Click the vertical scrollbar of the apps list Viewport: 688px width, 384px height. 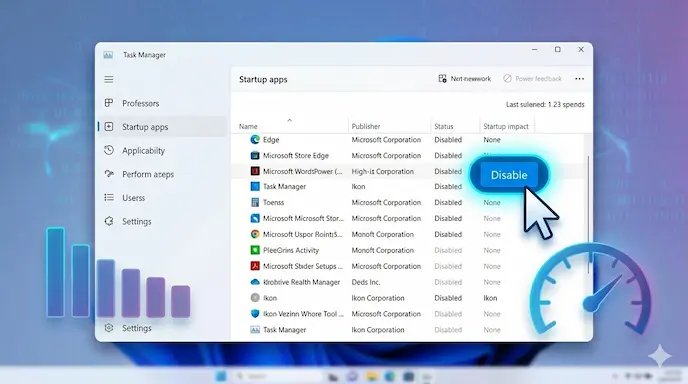point(588,214)
